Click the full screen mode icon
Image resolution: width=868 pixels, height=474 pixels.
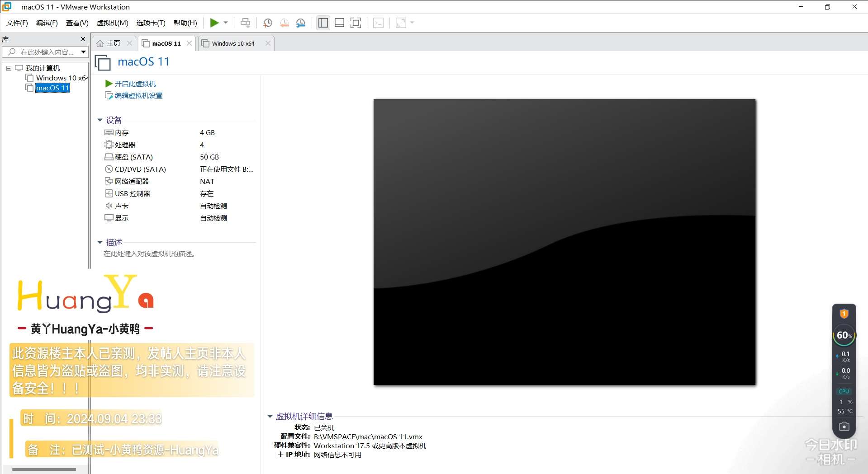pyautogui.click(x=356, y=23)
